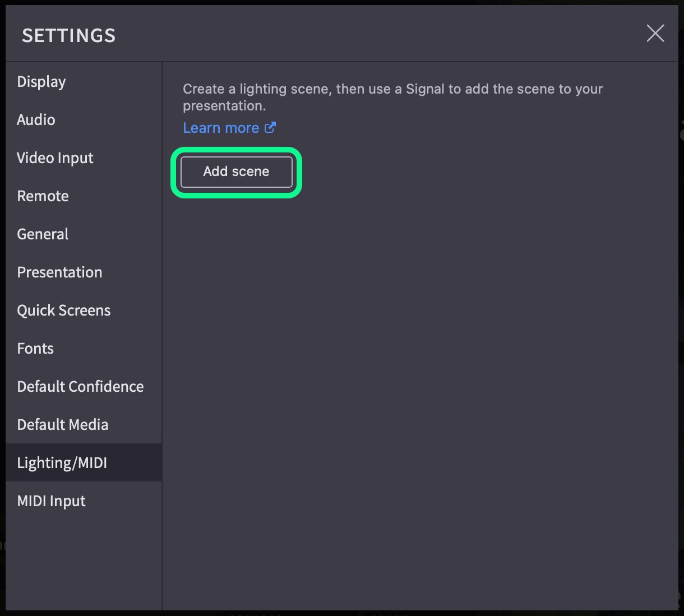Viewport: 684px width, 616px height.
Task: Open Quick Screens settings
Action: coord(84,311)
